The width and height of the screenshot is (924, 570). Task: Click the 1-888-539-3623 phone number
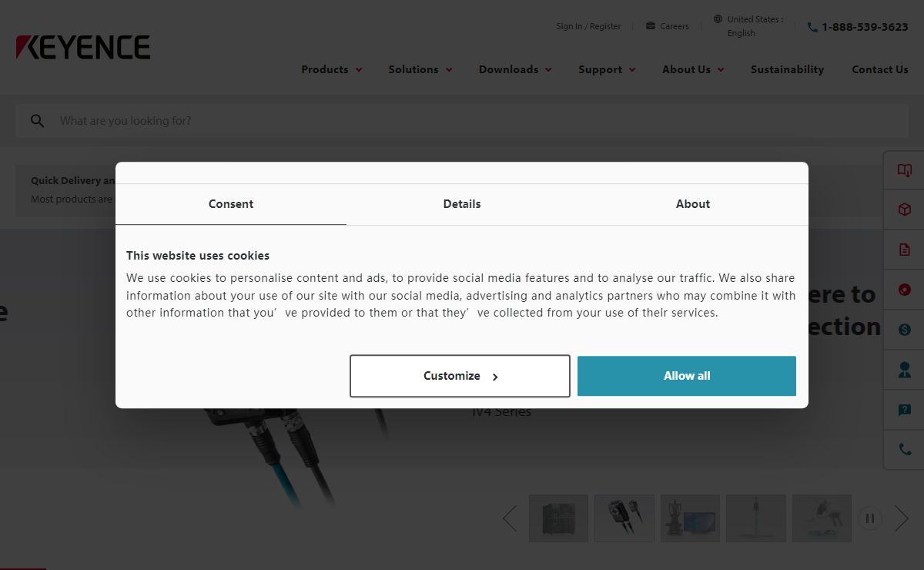865,27
